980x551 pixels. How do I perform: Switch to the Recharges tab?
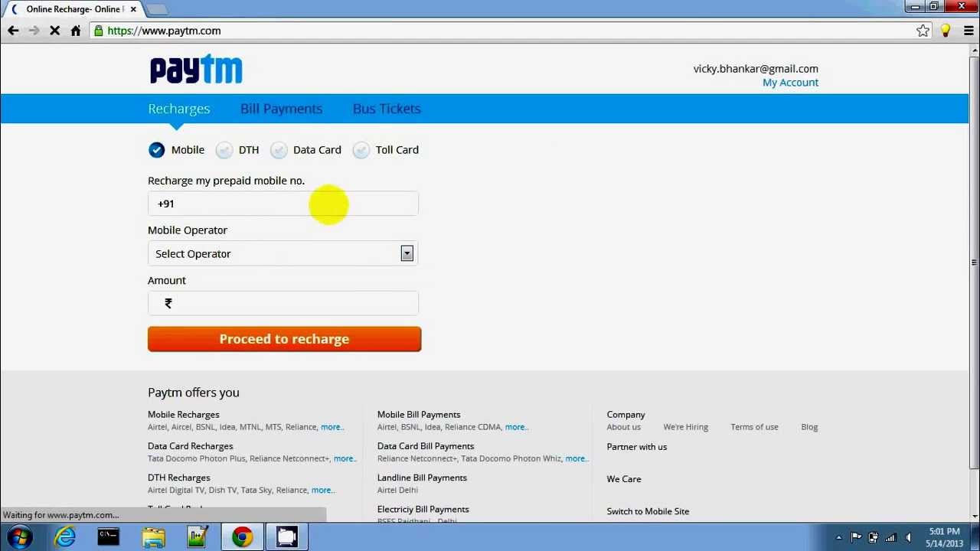[x=178, y=109]
